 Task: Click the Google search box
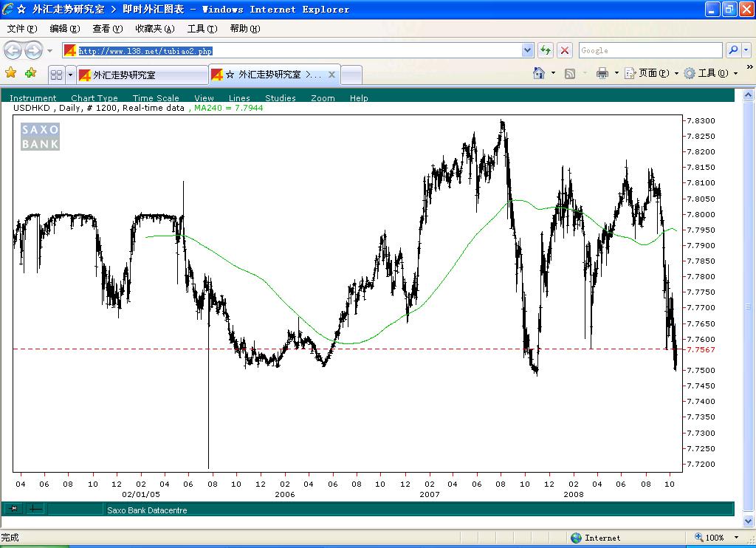[x=650, y=50]
